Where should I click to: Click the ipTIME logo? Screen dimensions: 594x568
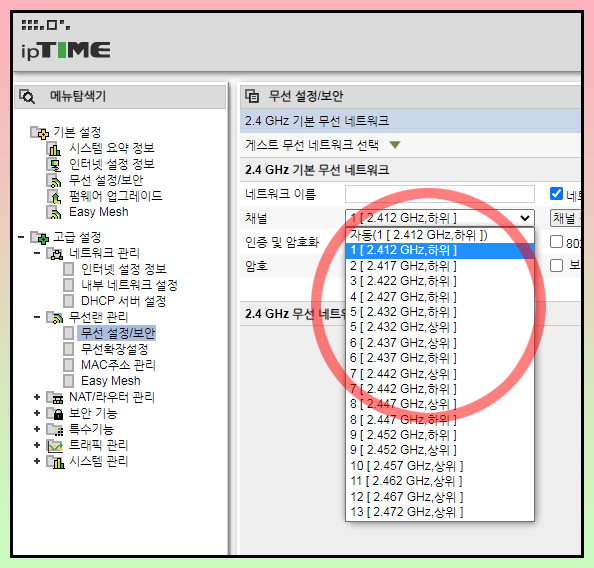66,51
